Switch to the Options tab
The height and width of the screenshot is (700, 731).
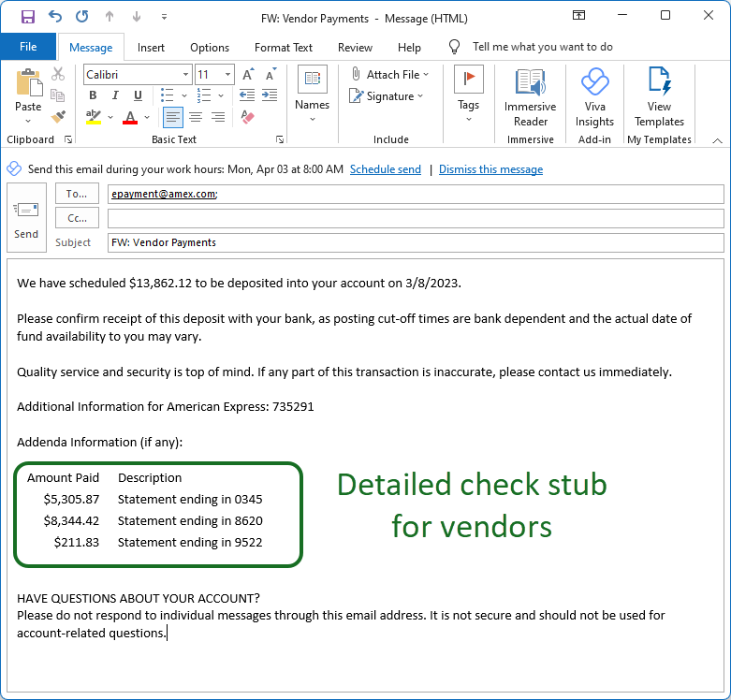(x=210, y=48)
